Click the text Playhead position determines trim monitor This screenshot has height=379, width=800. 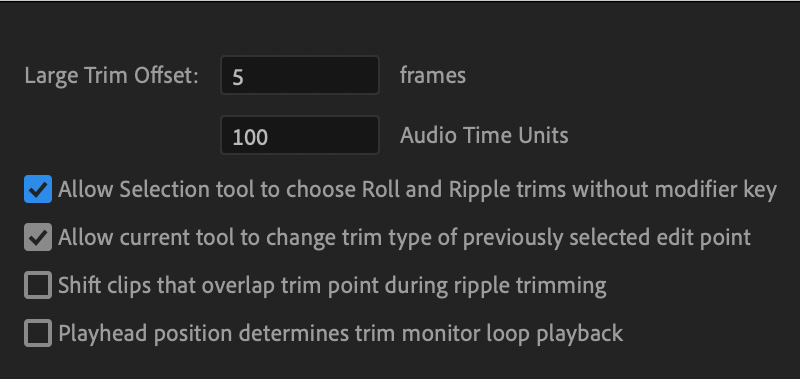(263, 334)
